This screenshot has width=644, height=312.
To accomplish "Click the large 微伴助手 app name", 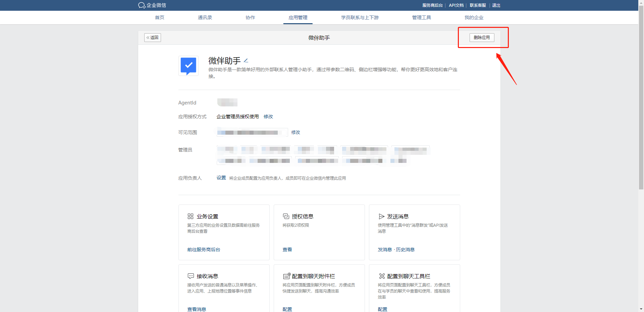I will (x=224, y=61).
